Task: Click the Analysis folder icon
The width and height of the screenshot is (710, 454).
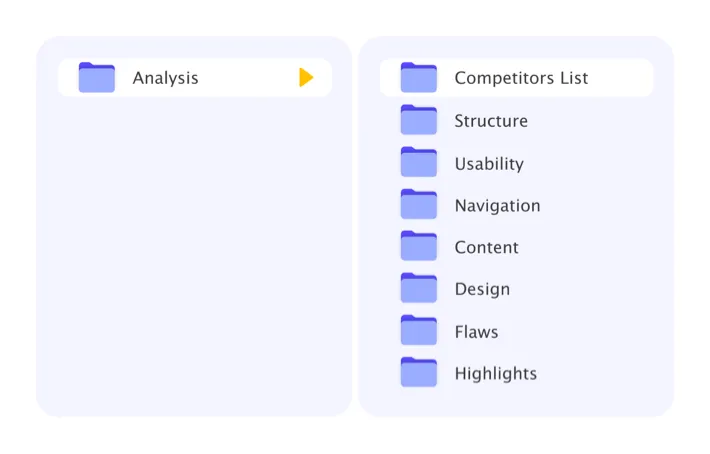Action: [97, 78]
